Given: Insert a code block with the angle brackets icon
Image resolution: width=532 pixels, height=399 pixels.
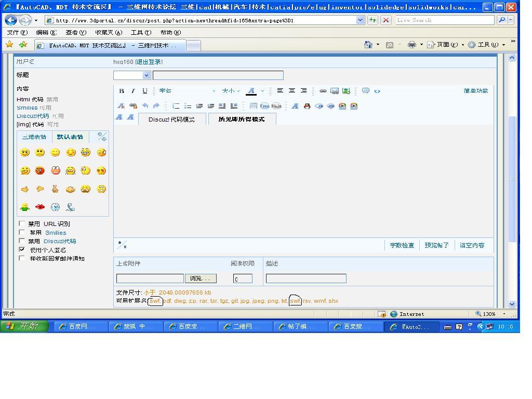Looking at the screenshot, I should (377, 91).
